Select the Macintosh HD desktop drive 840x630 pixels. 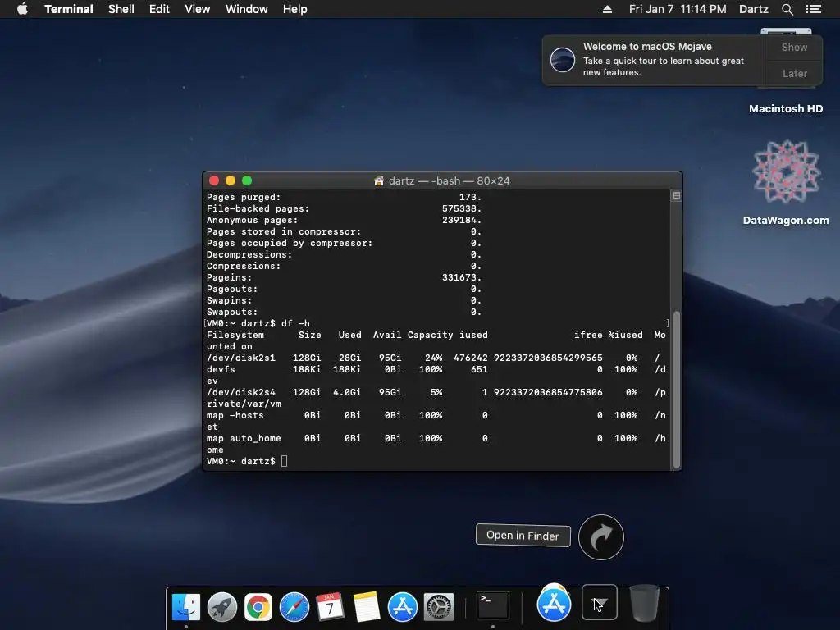click(x=786, y=109)
